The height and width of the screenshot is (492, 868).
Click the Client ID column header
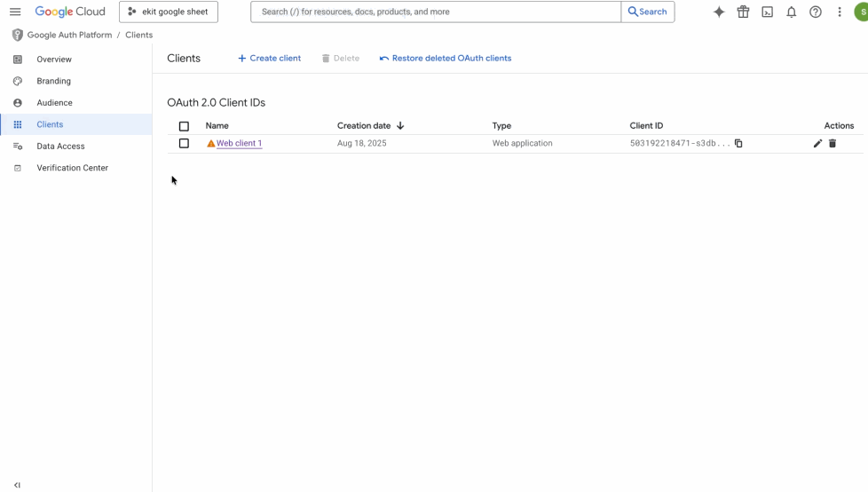(646, 126)
